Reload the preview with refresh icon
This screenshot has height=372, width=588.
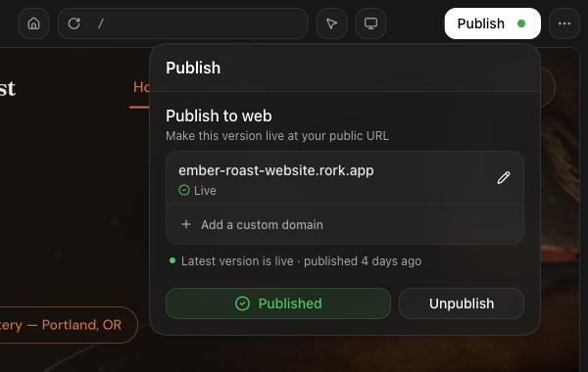73,23
